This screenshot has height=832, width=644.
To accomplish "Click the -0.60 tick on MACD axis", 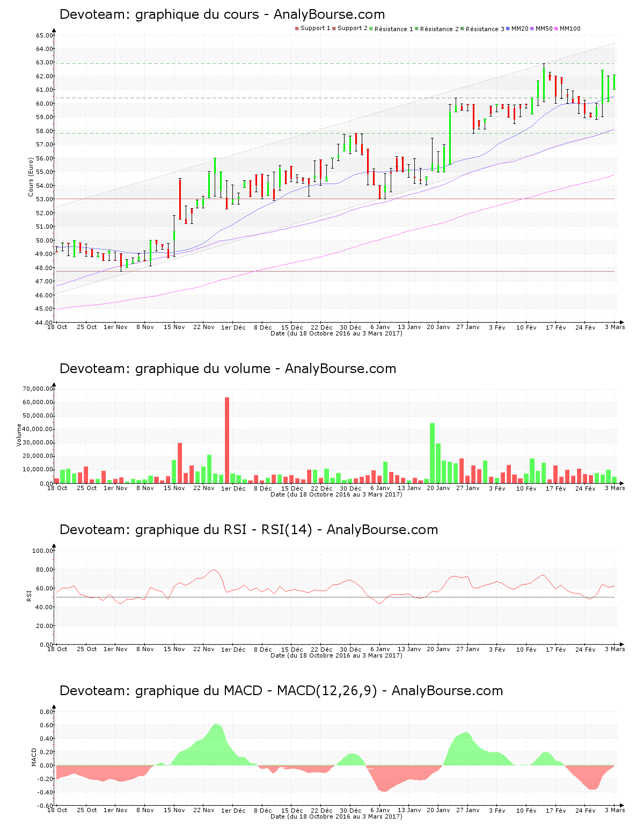I will (45, 806).
